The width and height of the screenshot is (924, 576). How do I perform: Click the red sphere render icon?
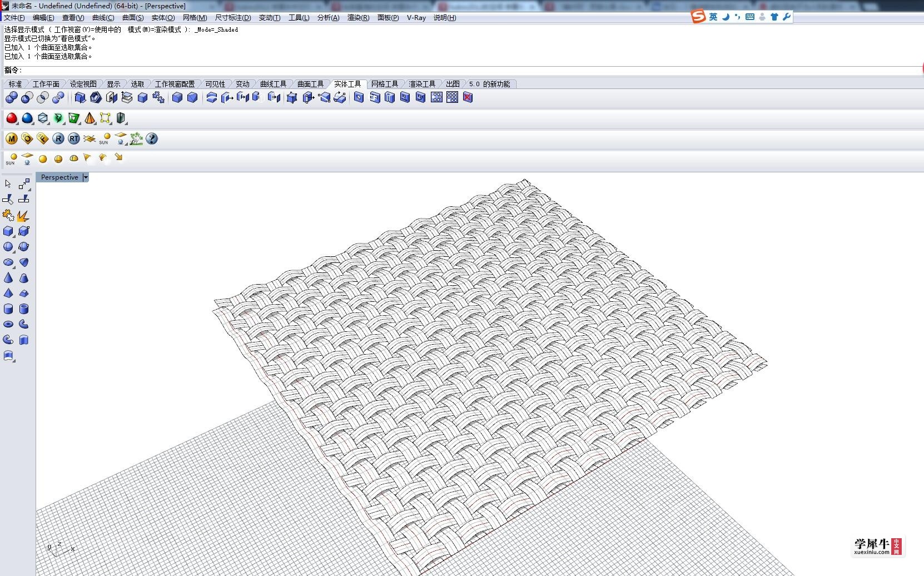point(12,118)
